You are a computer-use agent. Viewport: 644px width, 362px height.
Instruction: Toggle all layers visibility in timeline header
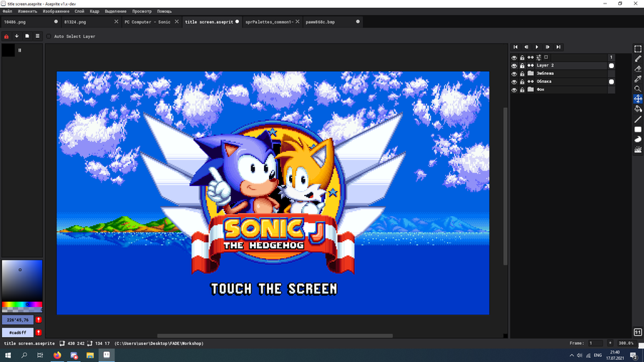coord(514,57)
